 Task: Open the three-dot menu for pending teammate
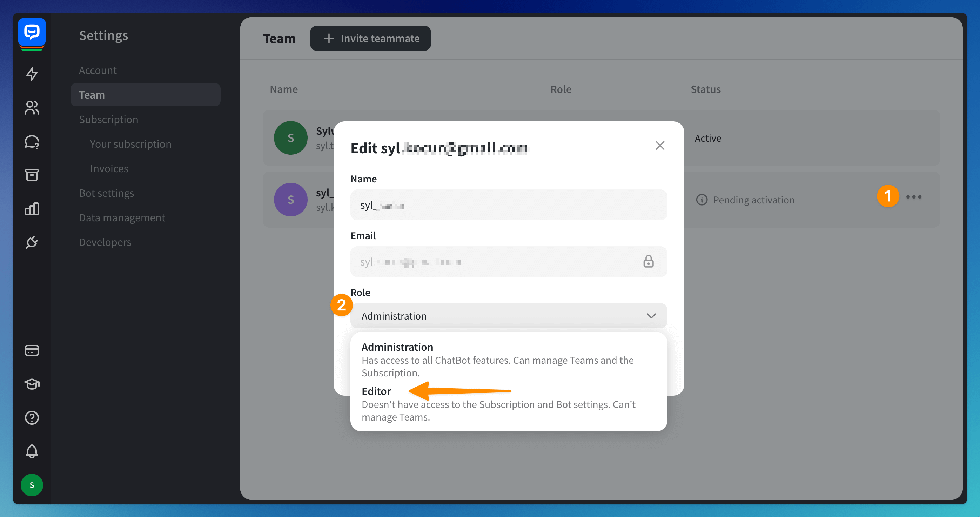(913, 197)
